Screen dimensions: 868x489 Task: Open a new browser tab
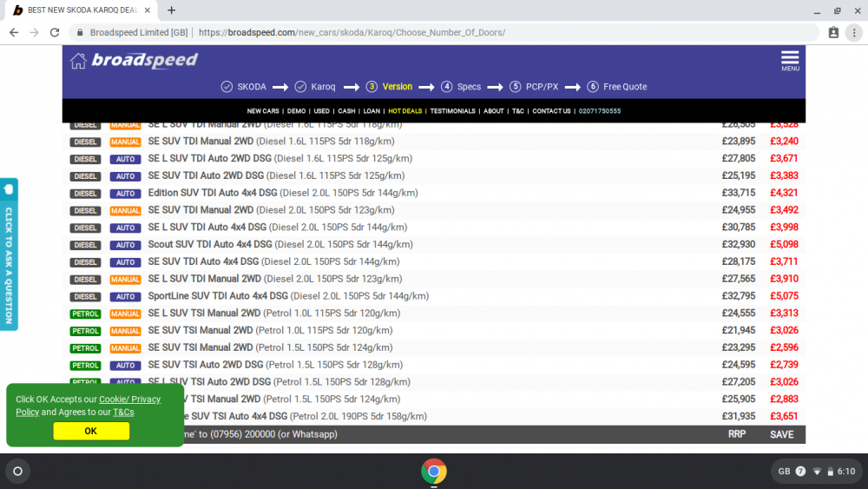pyautogui.click(x=172, y=10)
